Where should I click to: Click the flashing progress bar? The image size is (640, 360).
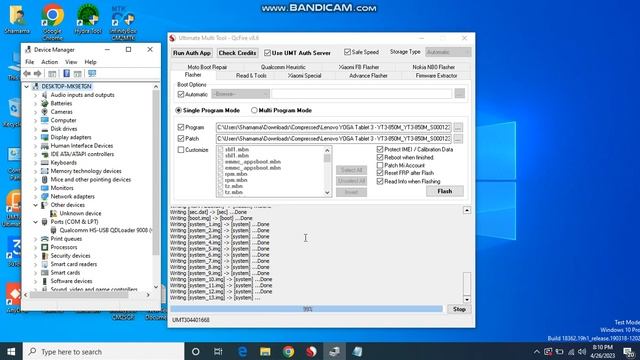coord(307,309)
